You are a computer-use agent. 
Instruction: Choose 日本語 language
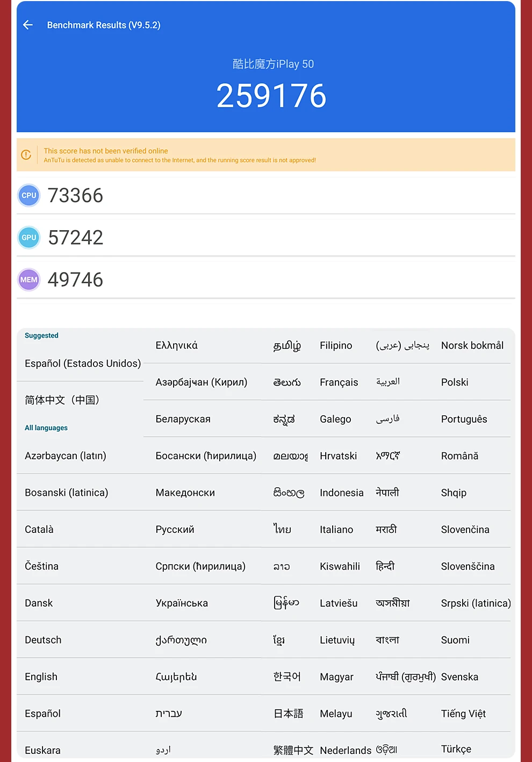tap(289, 714)
